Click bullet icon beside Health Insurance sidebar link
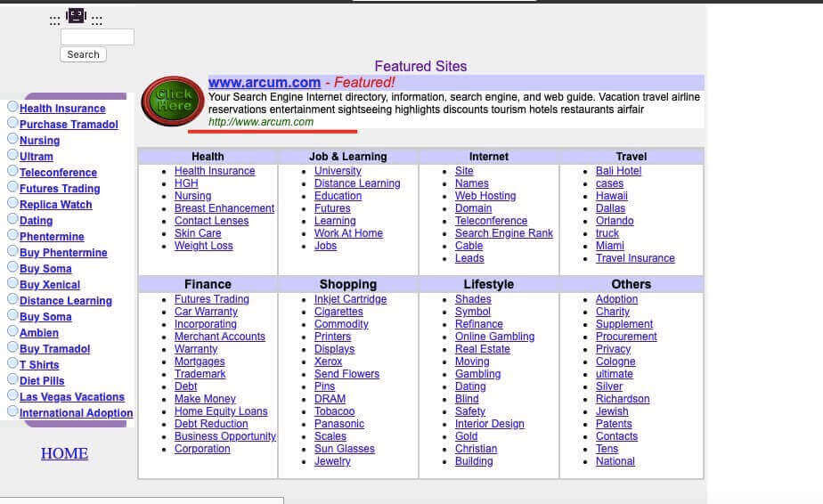 [12, 107]
